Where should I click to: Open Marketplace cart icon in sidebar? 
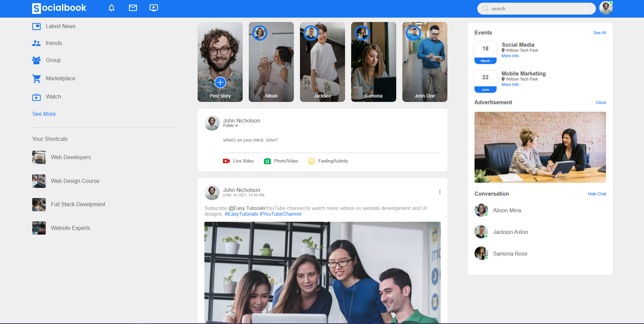click(37, 79)
